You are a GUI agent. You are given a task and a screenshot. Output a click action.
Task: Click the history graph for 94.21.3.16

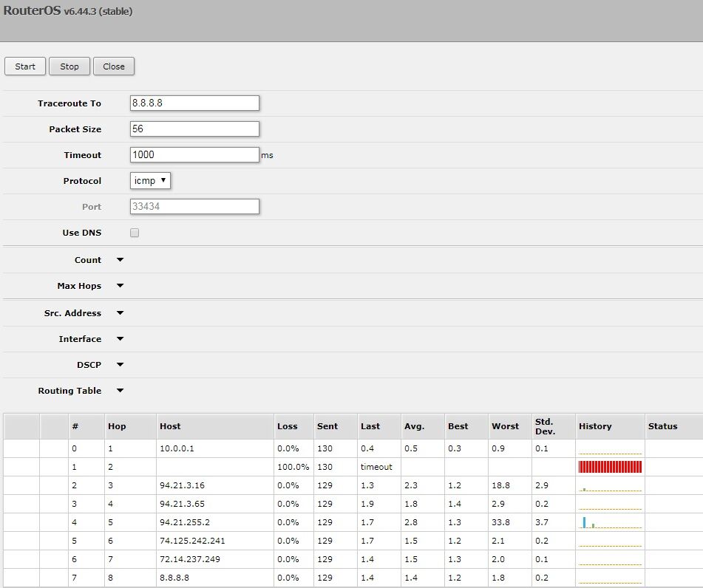pyautogui.click(x=610, y=485)
